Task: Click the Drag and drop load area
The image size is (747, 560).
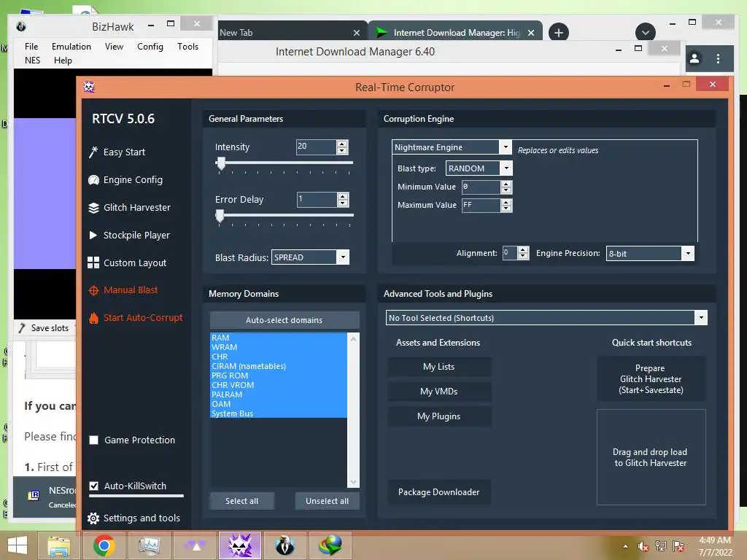Action: tap(651, 457)
